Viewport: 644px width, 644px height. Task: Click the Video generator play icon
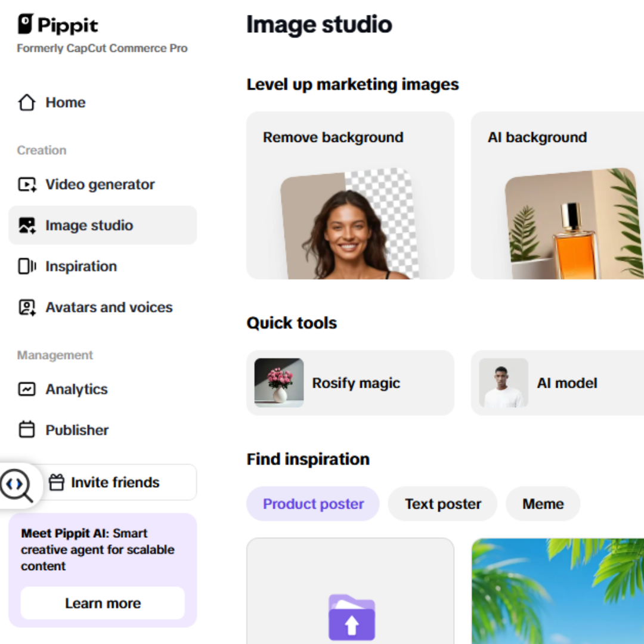[27, 184]
